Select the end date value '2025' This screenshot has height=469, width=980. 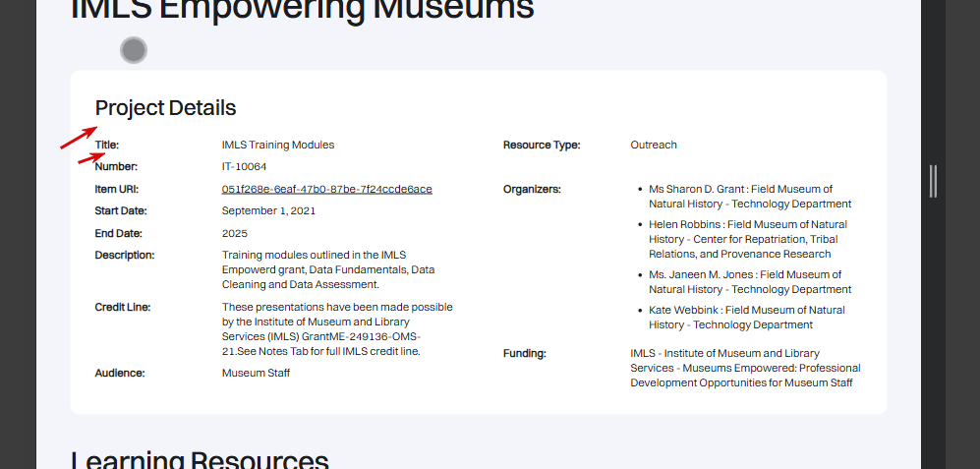[x=235, y=233]
